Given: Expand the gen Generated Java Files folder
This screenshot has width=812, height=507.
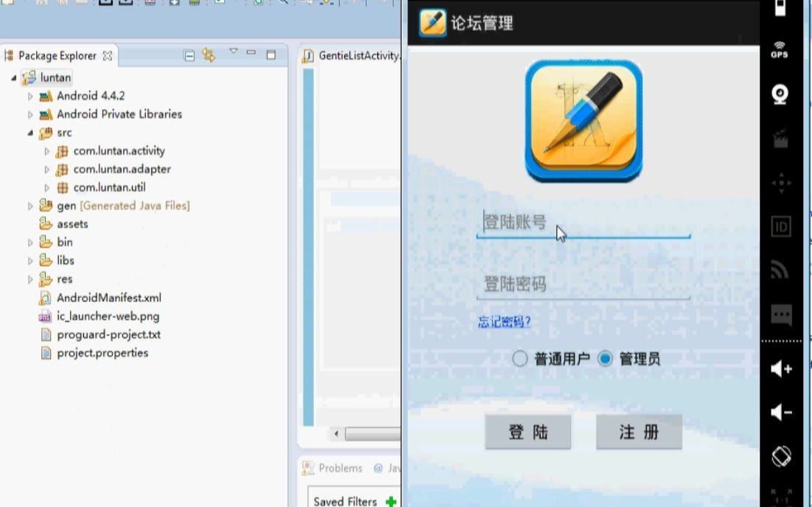Looking at the screenshot, I should 30,206.
